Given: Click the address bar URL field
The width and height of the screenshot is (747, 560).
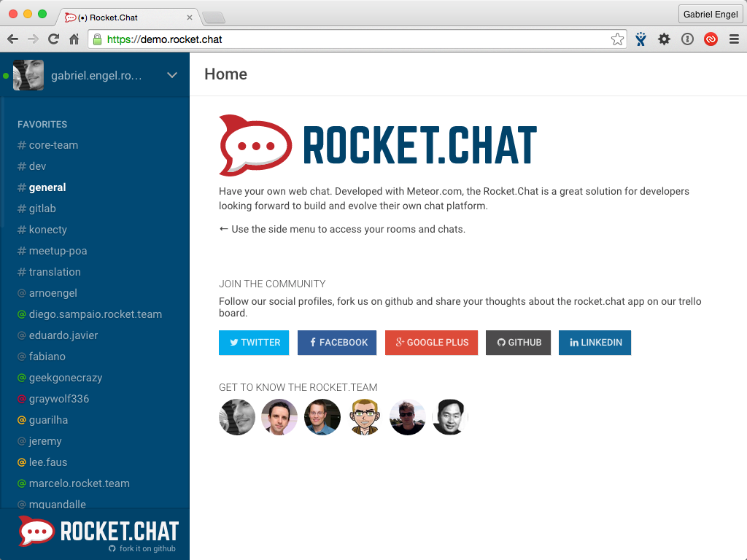Looking at the screenshot, I should pyautogui.click(x=357, y=39).
